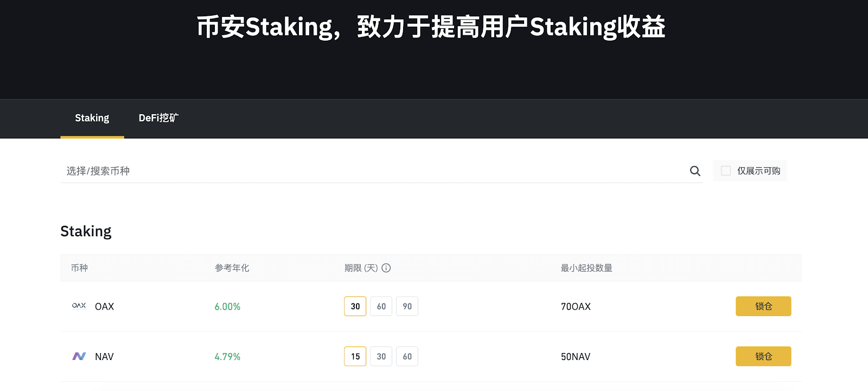The image size is (868, 391).
Task: Select the 60-day term for NAV
Action: point(407,356)
